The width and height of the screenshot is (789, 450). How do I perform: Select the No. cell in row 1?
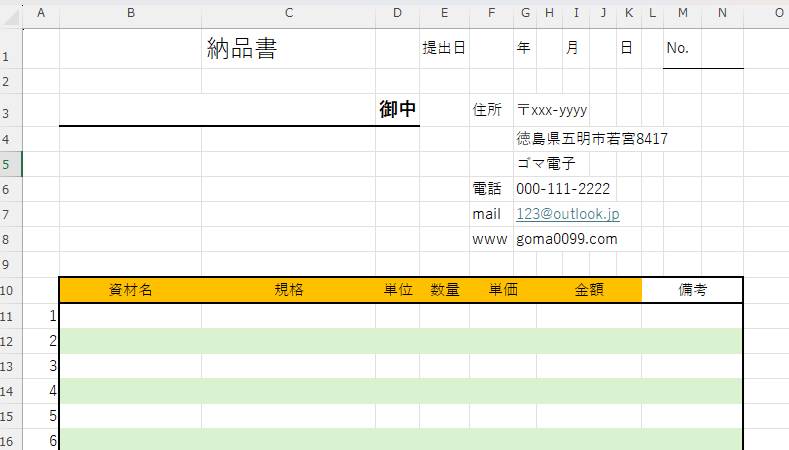[678, 48]
